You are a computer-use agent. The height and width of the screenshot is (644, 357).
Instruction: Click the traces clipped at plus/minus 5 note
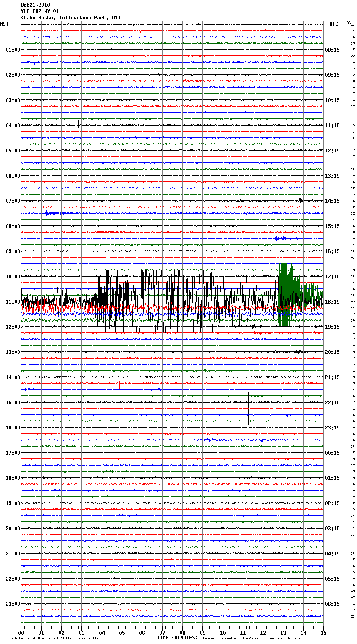point(254,639)
